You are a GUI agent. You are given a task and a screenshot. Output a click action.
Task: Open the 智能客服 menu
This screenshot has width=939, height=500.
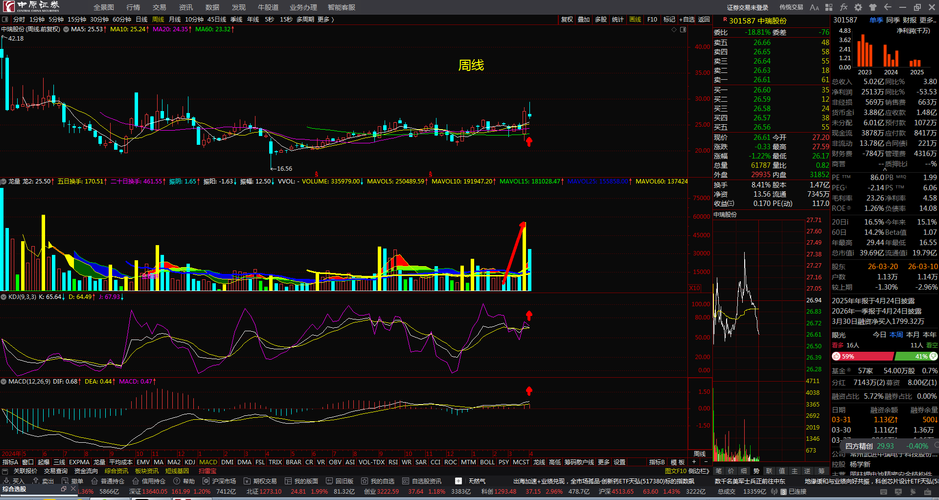[341, 7]
